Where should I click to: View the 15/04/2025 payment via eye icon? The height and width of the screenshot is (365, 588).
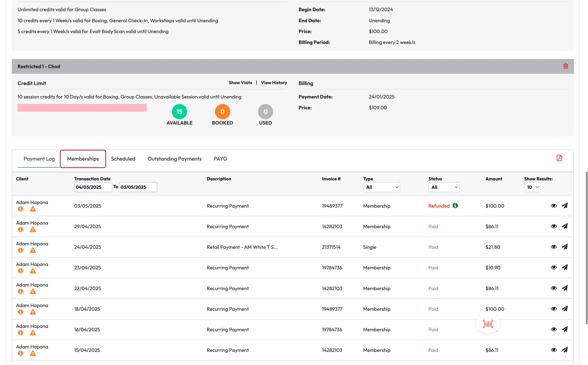tap(554, 350)
